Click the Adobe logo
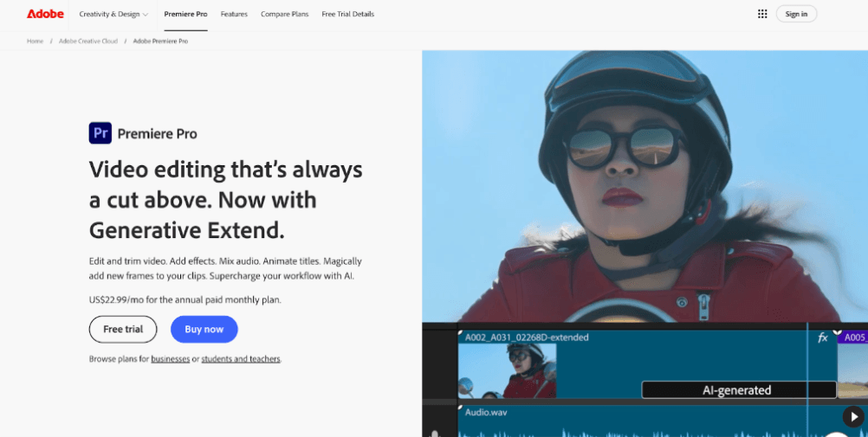 (x=45, y=14)
